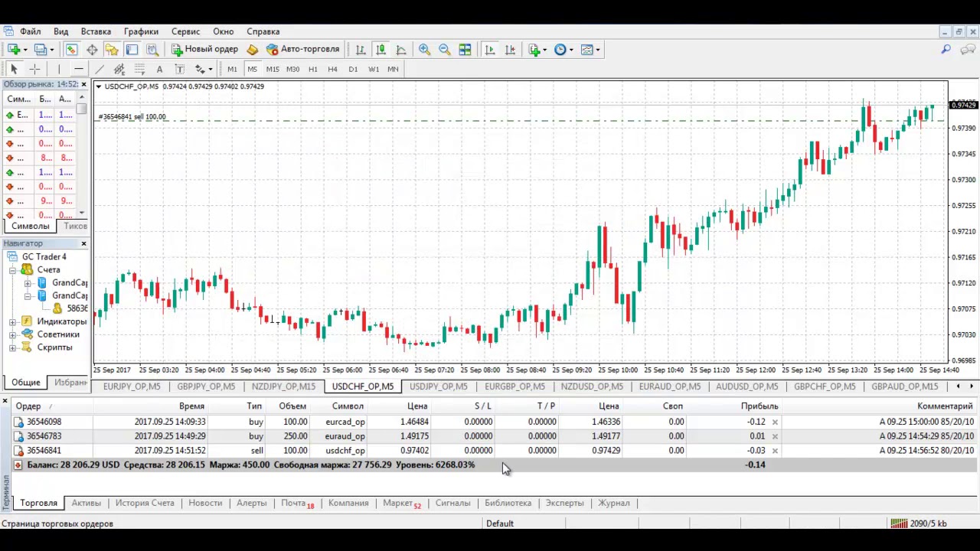
Task: Switch chart to bar chart style
Action: pos(361,49)
